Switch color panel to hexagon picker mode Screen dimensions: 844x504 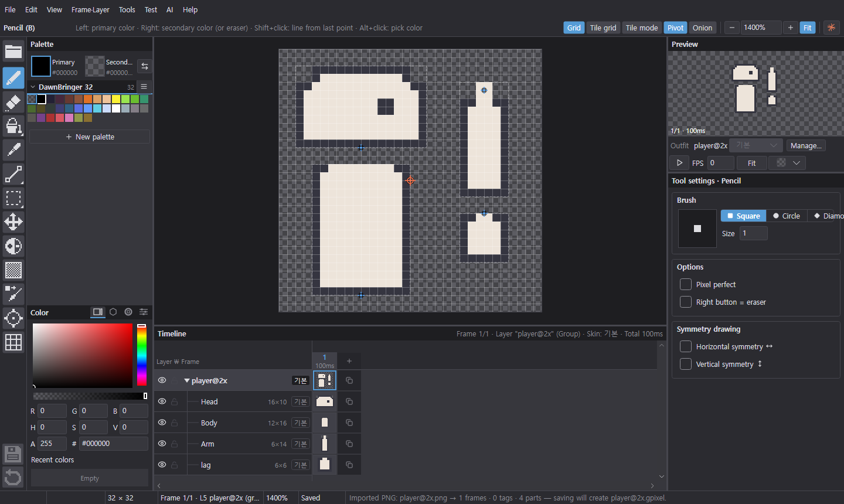tap(113, 312)
